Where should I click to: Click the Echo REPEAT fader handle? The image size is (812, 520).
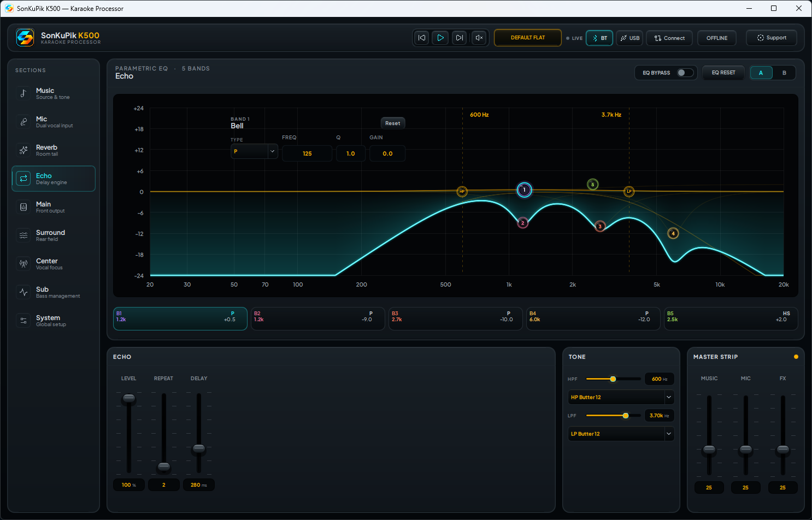pos(164,466)
